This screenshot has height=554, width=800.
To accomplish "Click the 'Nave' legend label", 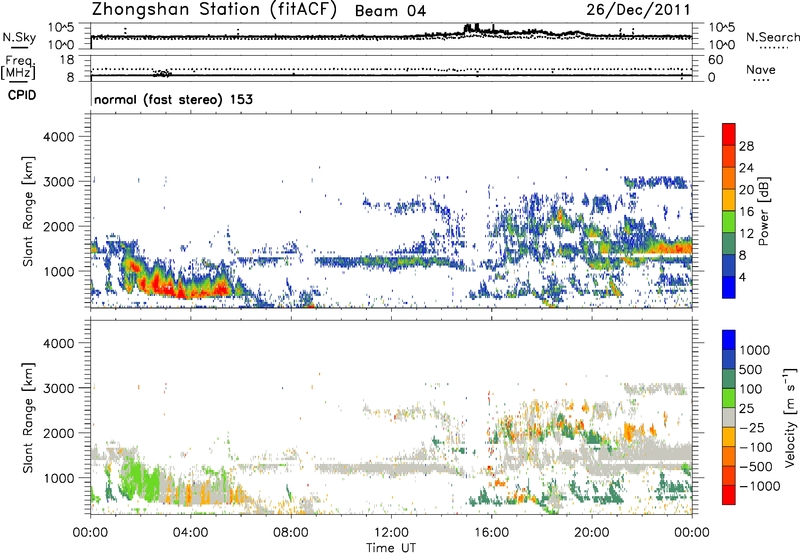I will click(x=761, y=69).
